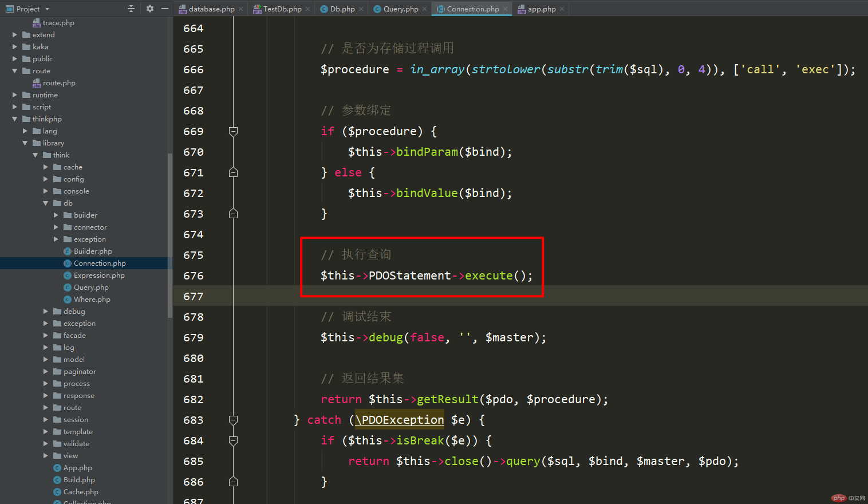Open App.php in project tree

click(x=77, y=468)
